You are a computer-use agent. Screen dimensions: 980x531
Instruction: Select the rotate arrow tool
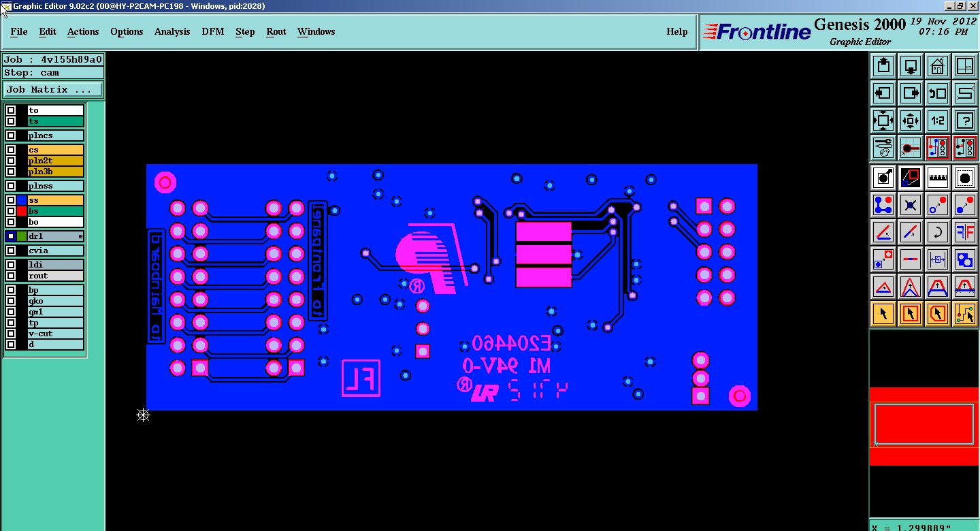pos(938,232)
